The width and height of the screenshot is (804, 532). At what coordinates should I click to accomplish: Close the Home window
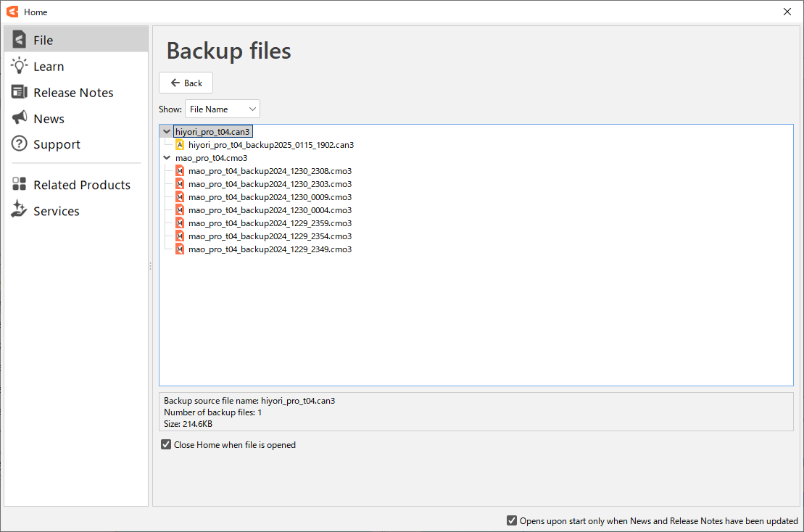(x=787, y=12)
